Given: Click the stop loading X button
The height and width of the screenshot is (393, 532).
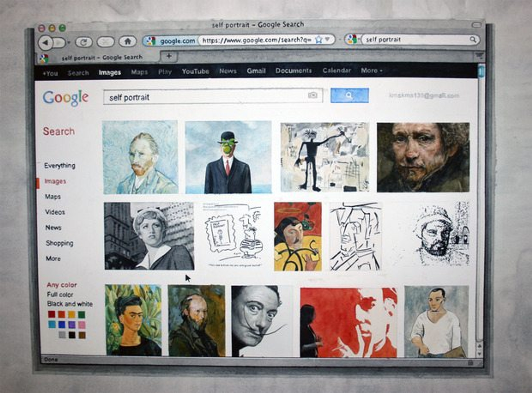Looking at the screenshot, I should click(106, 42).
